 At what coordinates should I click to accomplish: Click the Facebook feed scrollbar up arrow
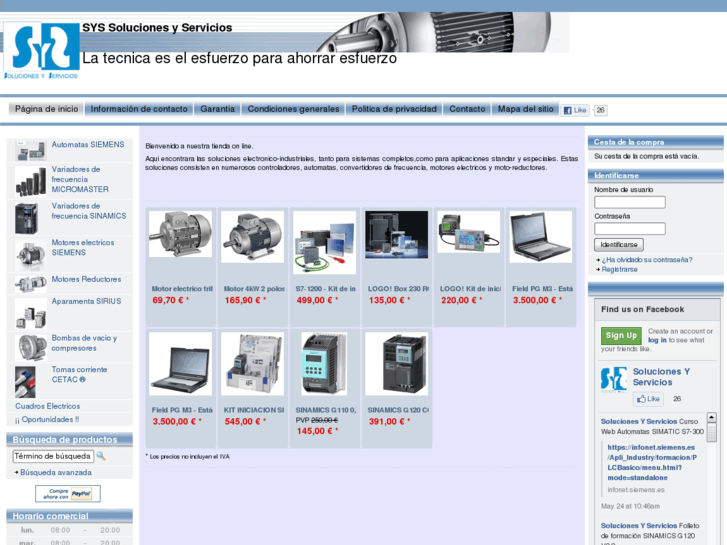click(x=711, y=417)
